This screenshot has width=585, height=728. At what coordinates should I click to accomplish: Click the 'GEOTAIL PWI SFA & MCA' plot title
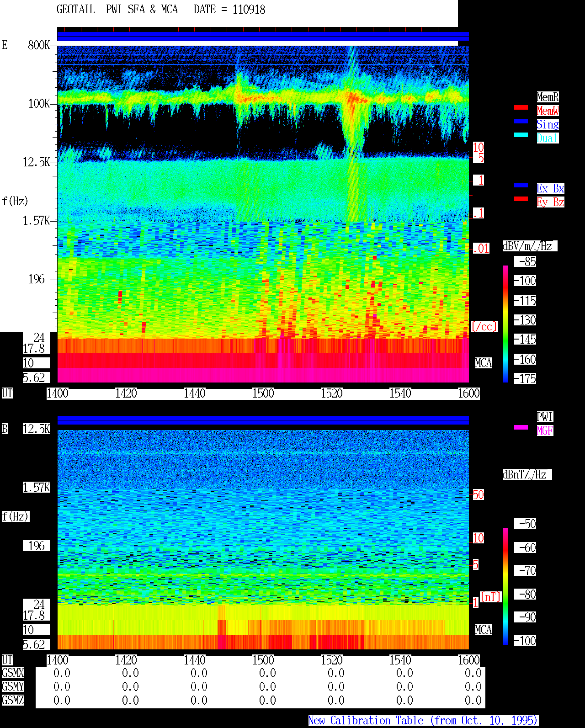117,10
